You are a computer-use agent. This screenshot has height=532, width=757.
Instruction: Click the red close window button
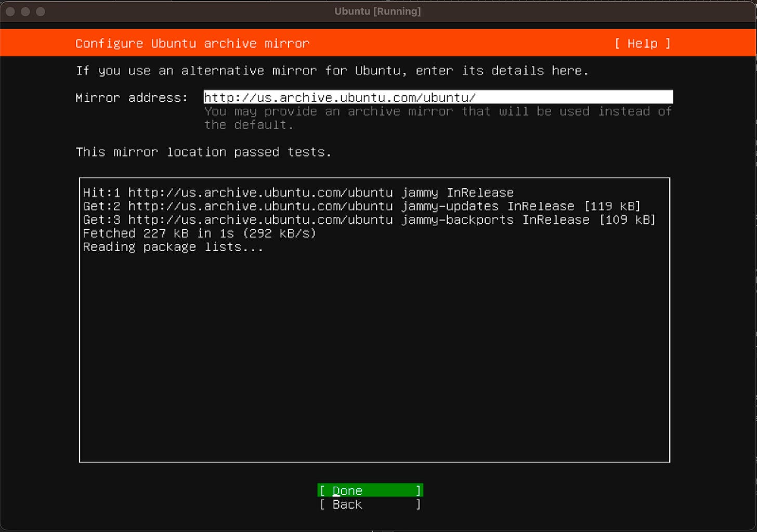[10, 11]
